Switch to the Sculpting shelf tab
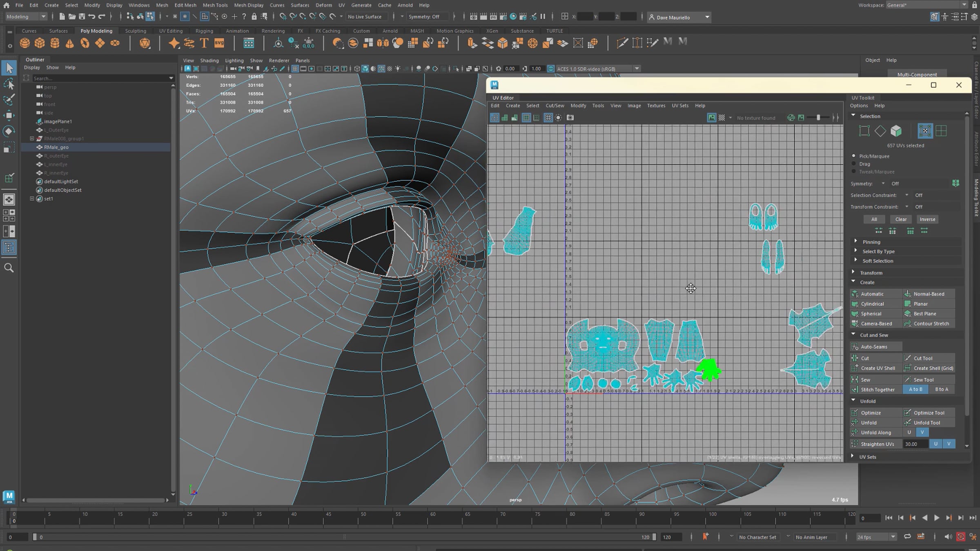This screenshot has height=551, width=980. coord(135,31)
